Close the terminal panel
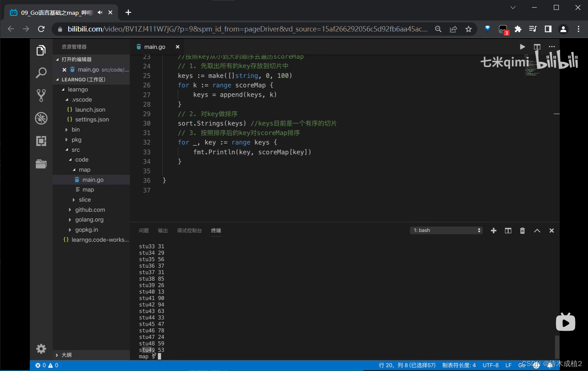 [x=552, y=231]
